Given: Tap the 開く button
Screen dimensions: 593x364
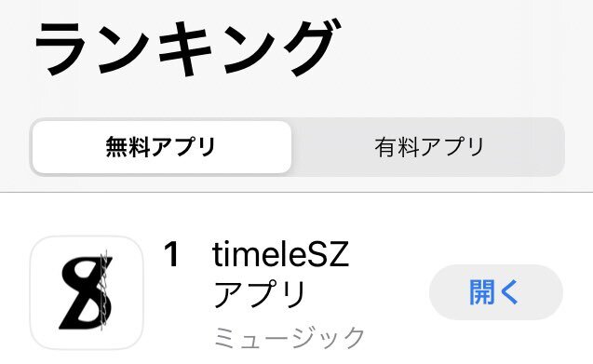Looking at the screenshot, I should coord(496,292).
